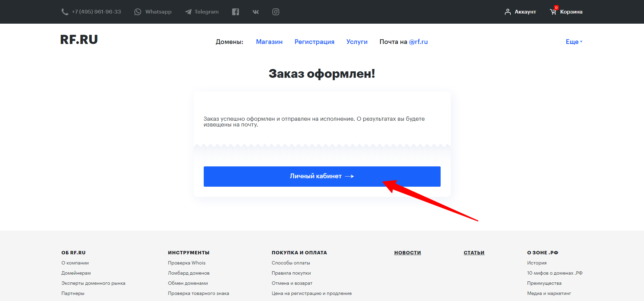Click the Account user icon

click(508, 12)
